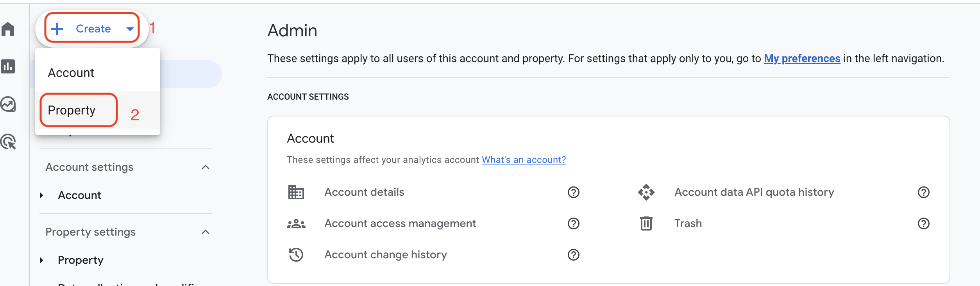This screenshot has height=286, width=980.
Task: Open the Explore icon in sidebar
Action: coord(8,104)
